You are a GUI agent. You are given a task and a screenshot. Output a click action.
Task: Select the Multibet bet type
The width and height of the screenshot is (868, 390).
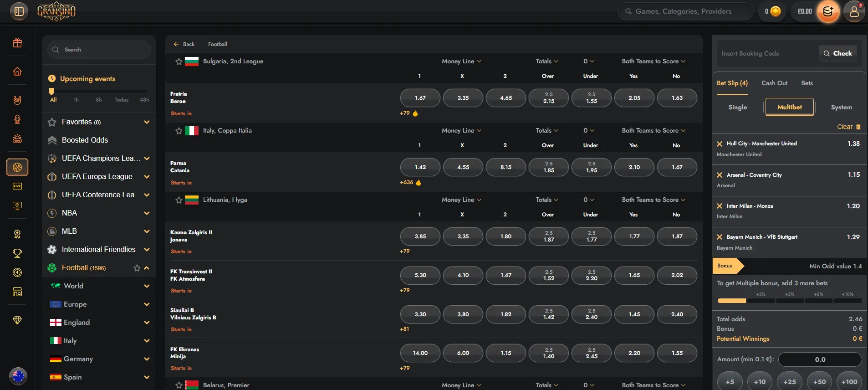pos(790,108)
